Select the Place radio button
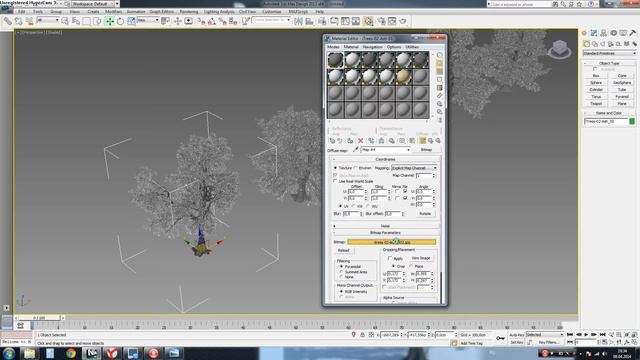Image resolution: width=640 pixels, height=360 pixels. click(x=411, y=266)
